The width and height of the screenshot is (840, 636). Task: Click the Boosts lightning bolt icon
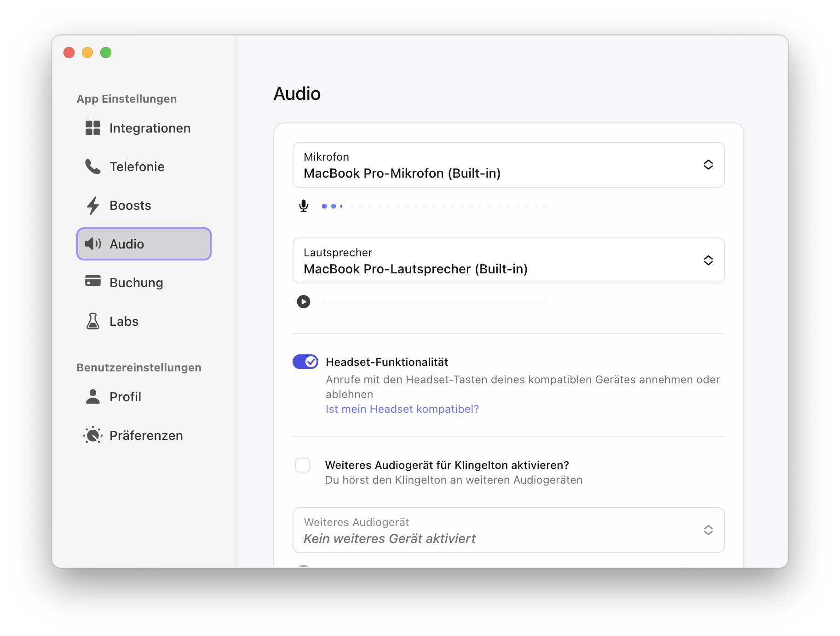[x=93, y=205]
